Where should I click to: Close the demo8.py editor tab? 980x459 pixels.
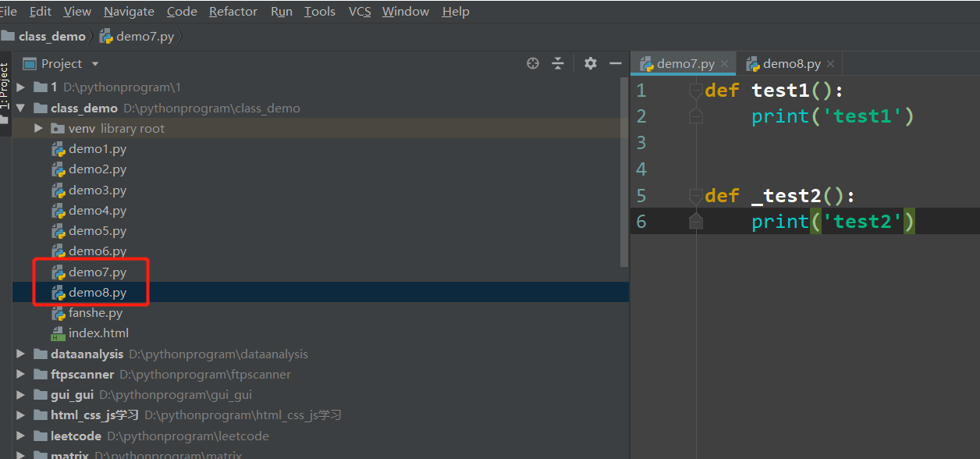pos(830,64)
